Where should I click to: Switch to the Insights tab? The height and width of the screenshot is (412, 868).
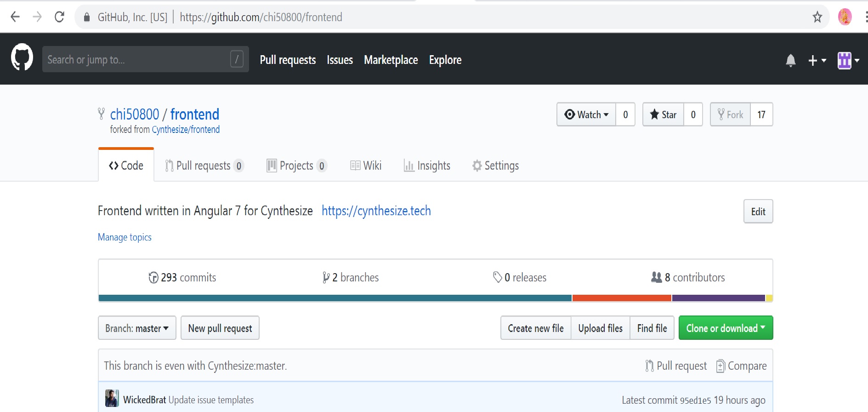[x=427, y=166]
